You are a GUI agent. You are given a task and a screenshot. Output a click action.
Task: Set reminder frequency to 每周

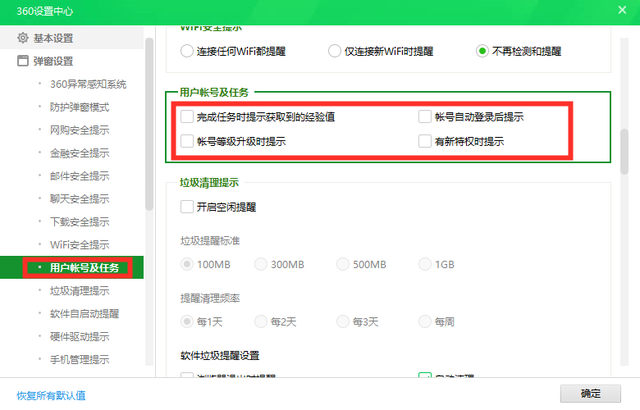(425, 321)
